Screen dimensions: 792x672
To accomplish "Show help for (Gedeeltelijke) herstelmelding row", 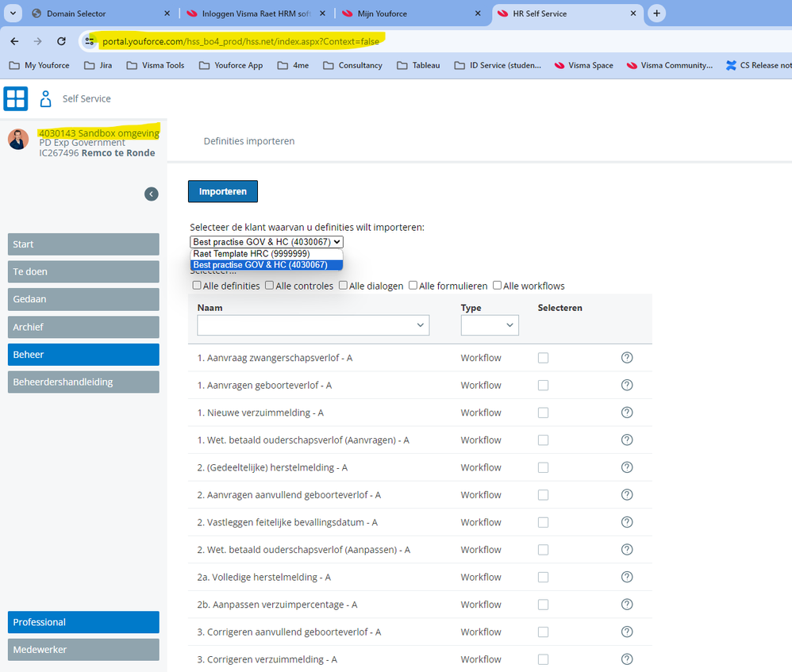I will click(627, 467).
